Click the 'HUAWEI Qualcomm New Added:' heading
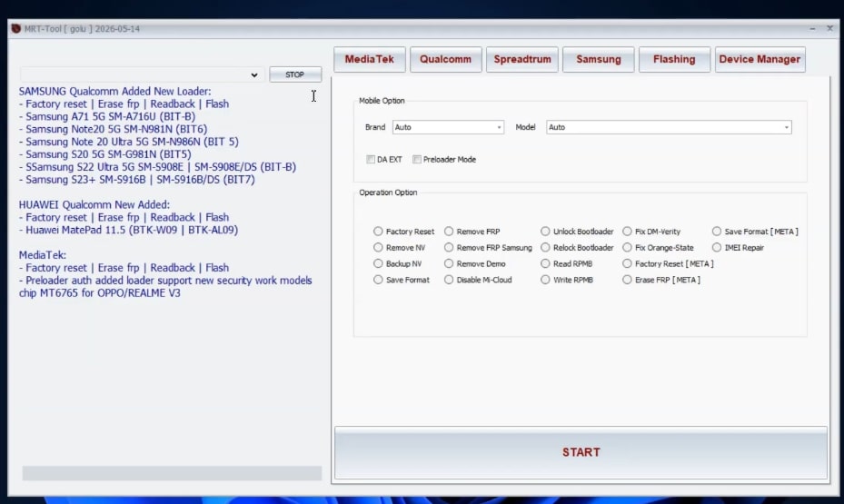 tap(94, 205)
